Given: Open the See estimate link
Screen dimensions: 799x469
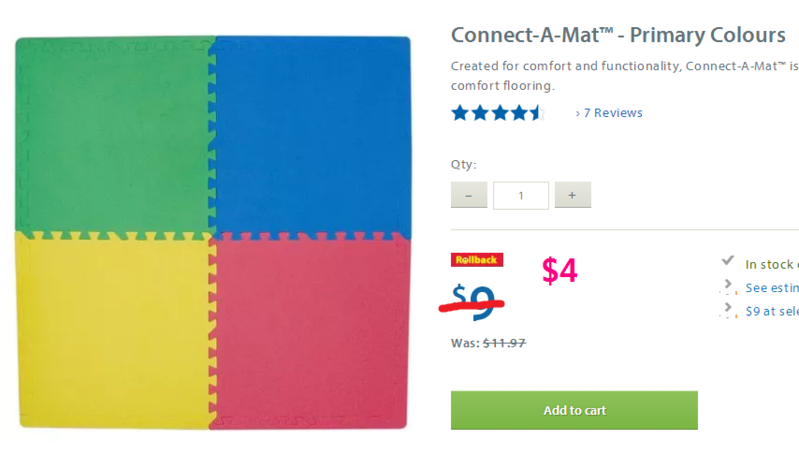Looking at the screenshot, I should click(772, 288).
